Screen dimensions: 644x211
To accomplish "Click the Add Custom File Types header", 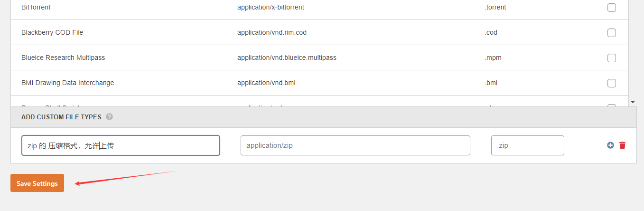I will tap(61, 117).
